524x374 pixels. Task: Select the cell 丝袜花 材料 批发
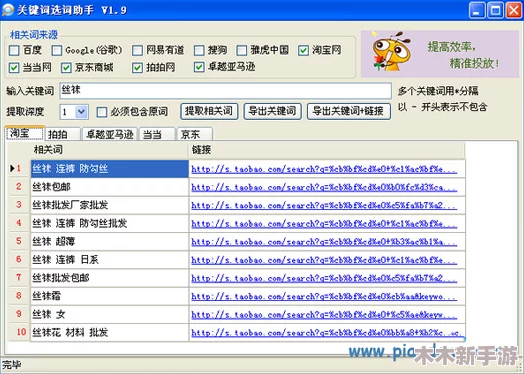point(110,332)
